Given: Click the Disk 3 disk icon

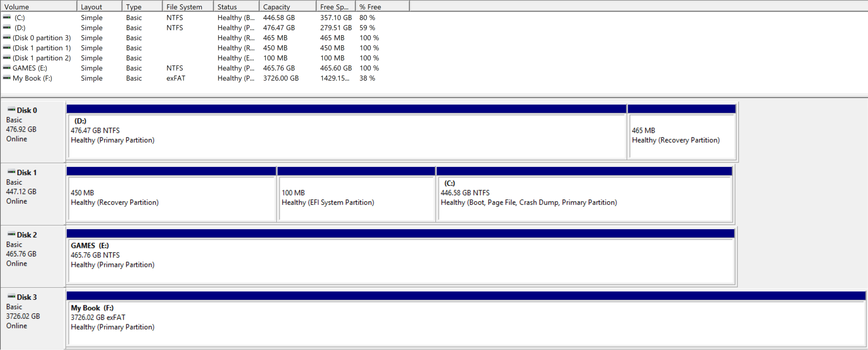Looking at the screenshot, I should tap(11, 297).
